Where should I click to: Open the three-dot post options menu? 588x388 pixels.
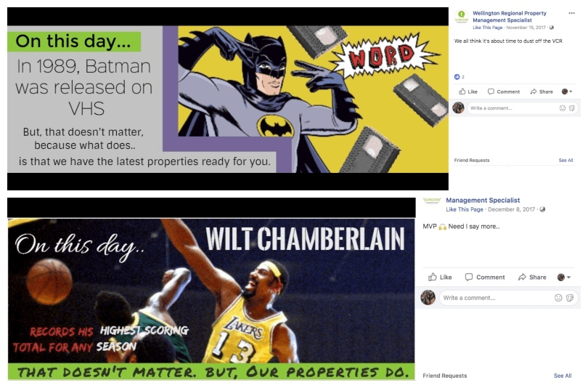[x=571, y=13]
